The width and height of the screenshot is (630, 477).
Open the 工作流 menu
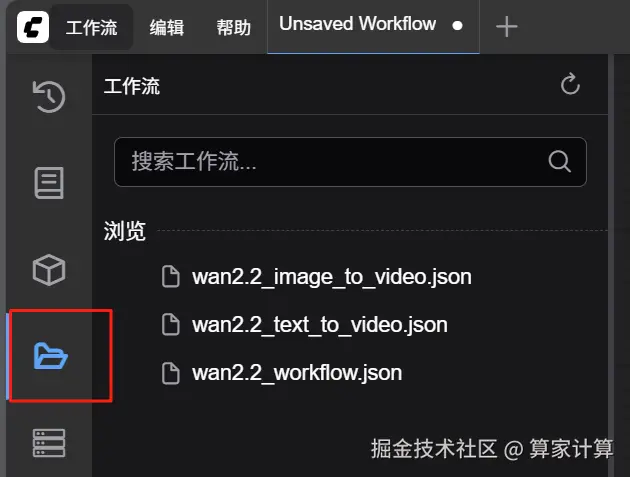pyautogui.click(x=92, y=28)
